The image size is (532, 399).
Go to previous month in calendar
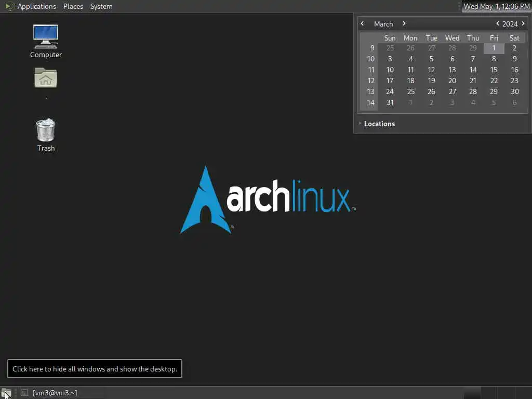(x=362, y=23)
